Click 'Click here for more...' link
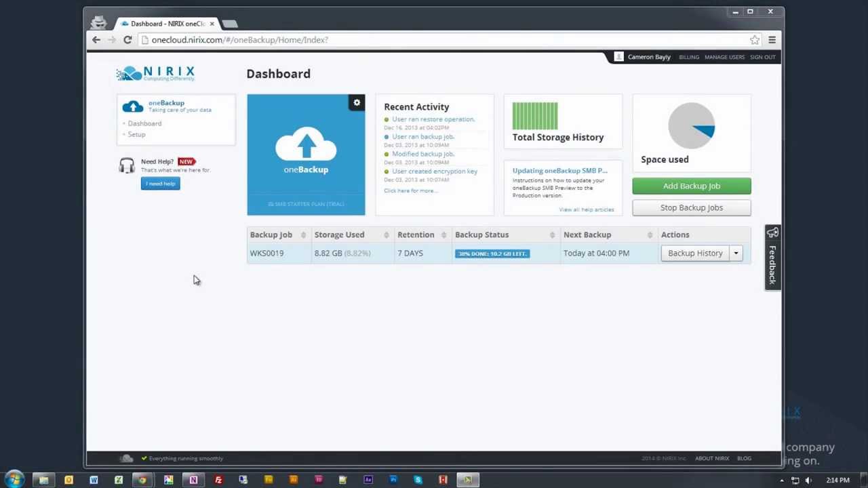 click(411, 190)
